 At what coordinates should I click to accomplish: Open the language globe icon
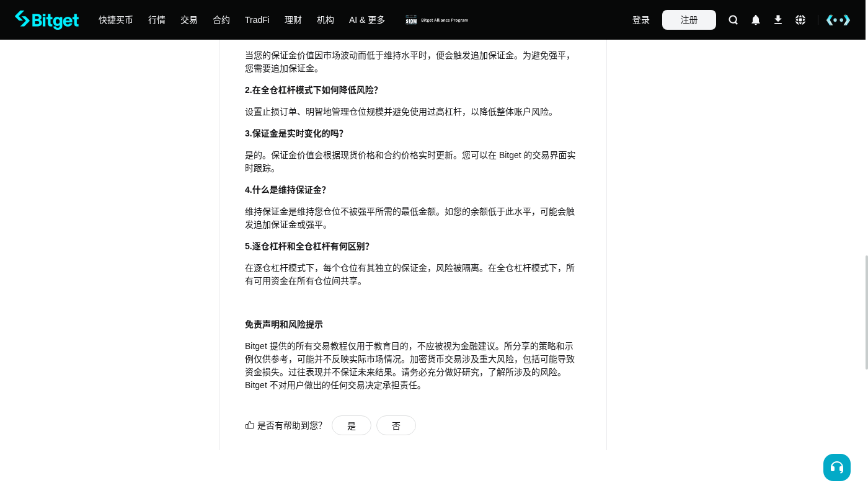(x=800, y=20)
